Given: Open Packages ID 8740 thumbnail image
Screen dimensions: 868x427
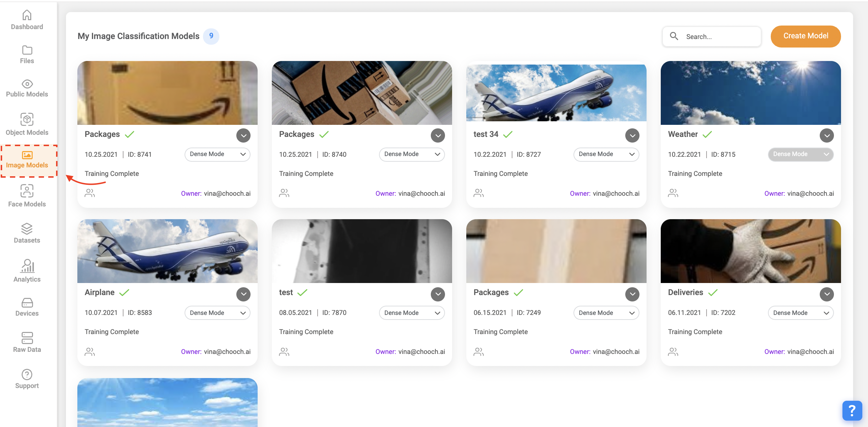Looking at the screenshot, I should click(362, 93).
